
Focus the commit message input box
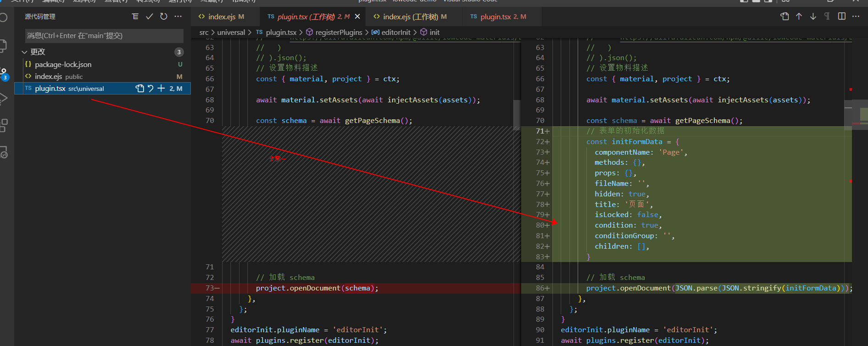click(104, 36)
